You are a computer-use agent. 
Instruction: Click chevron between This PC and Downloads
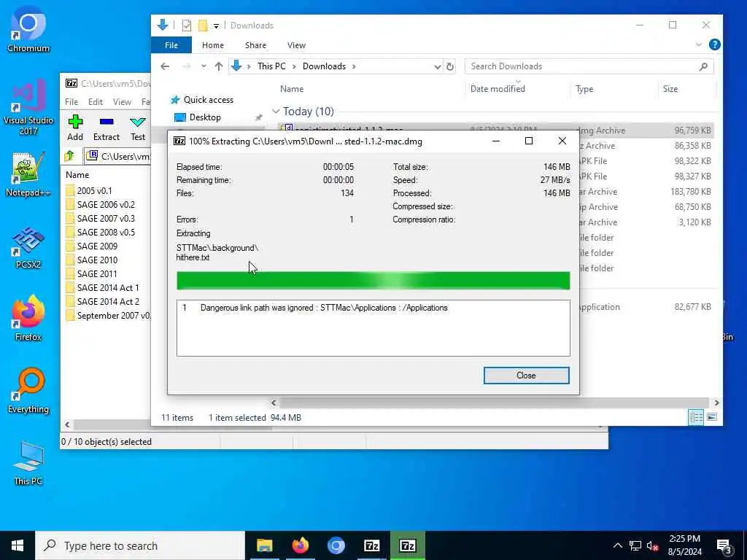tap(294, 66)
